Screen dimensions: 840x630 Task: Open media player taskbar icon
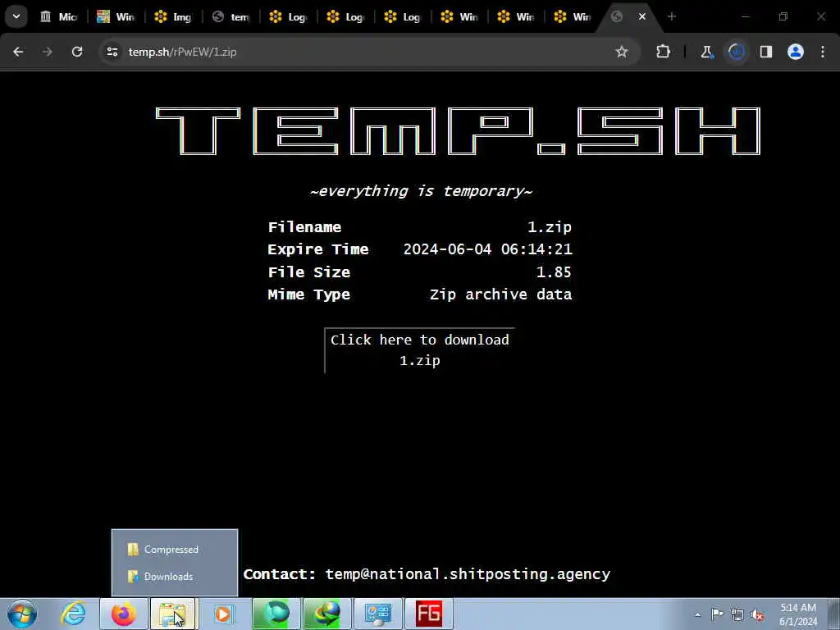(x=223, y=614)
